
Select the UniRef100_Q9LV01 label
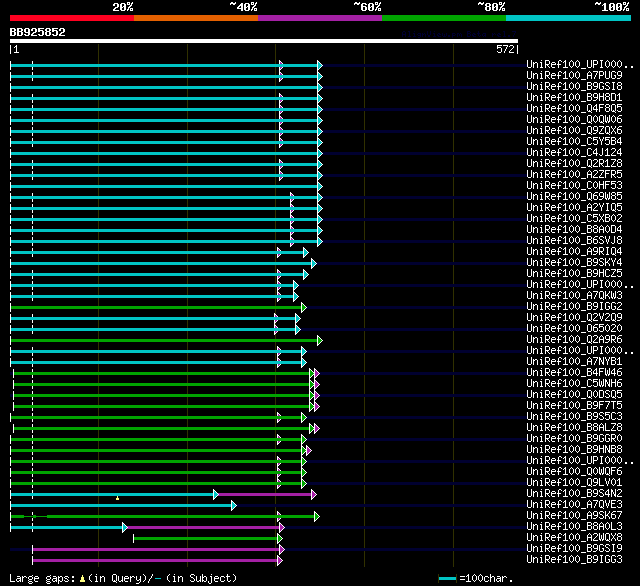click(574, 483)
